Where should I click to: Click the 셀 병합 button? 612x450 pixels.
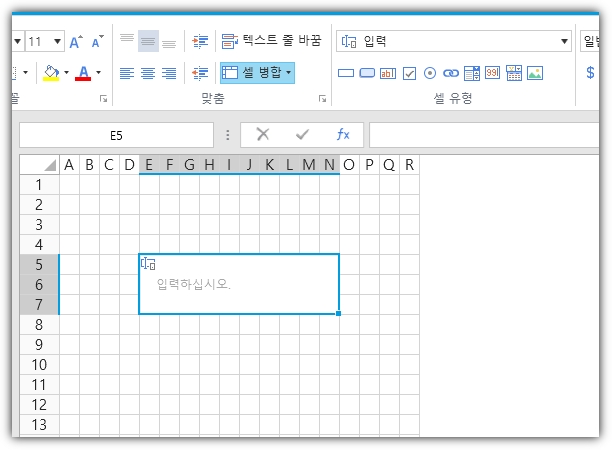(256, 73)
